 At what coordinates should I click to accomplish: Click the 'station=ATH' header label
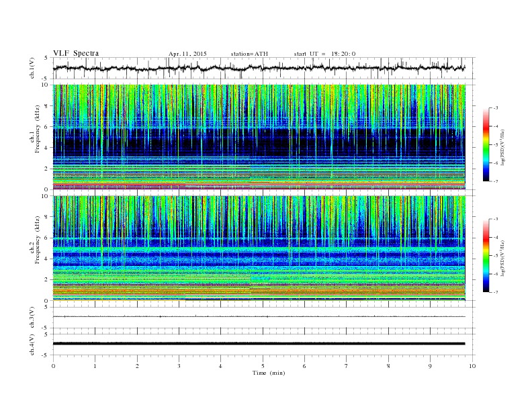(249, 54)
